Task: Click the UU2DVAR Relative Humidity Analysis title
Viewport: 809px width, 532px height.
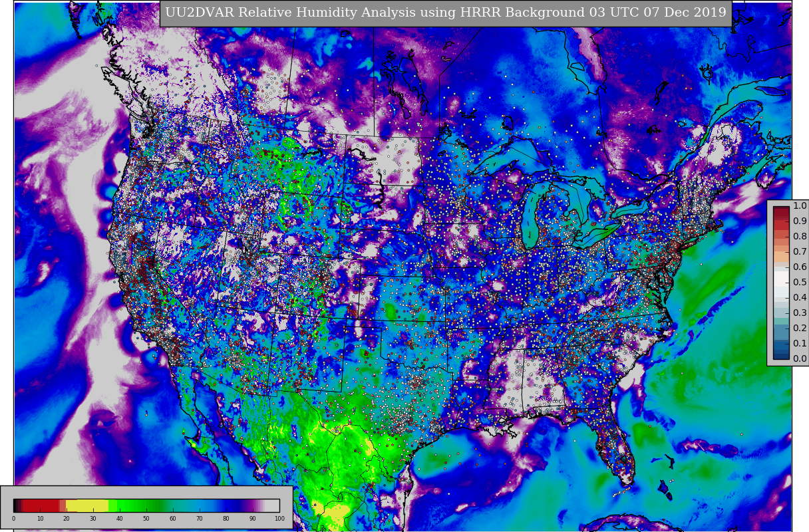Action: 446,13
